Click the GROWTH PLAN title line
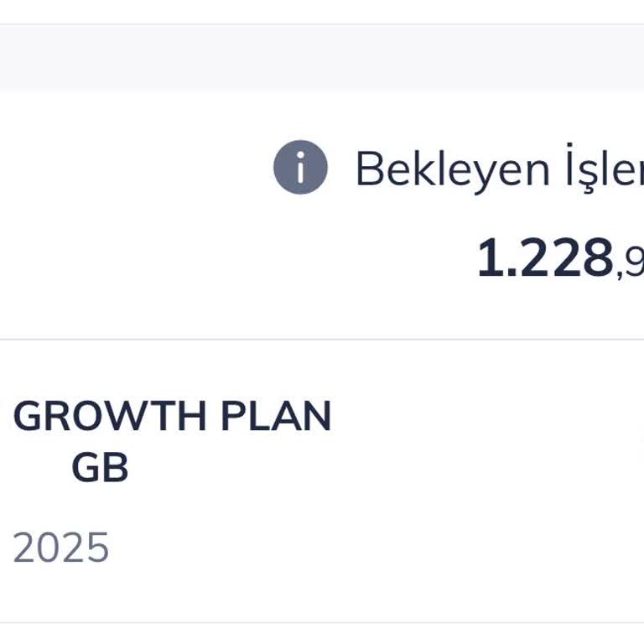Screen dimensions: 644x644 172,417
